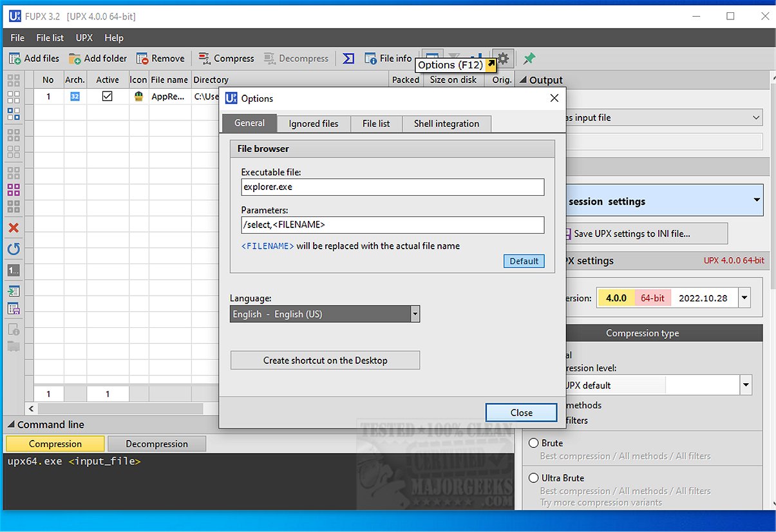Open the File menu
This screenshot has height=532, width=776.
(x=17, y=38)
